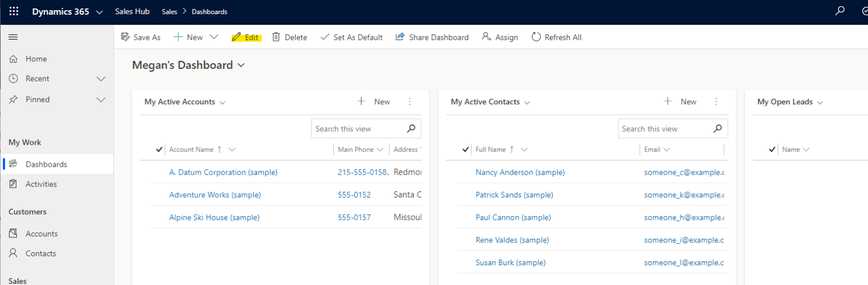Open Paul Cannon (sample) contact
Image resolution: width=868 pixels, height=285 pixels.
click(513, 218)
